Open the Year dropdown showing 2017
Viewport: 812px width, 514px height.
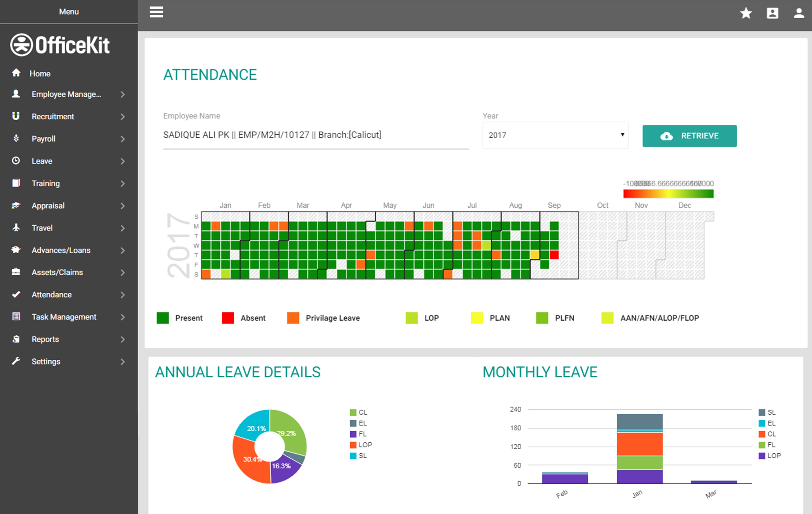click(555, 135)
